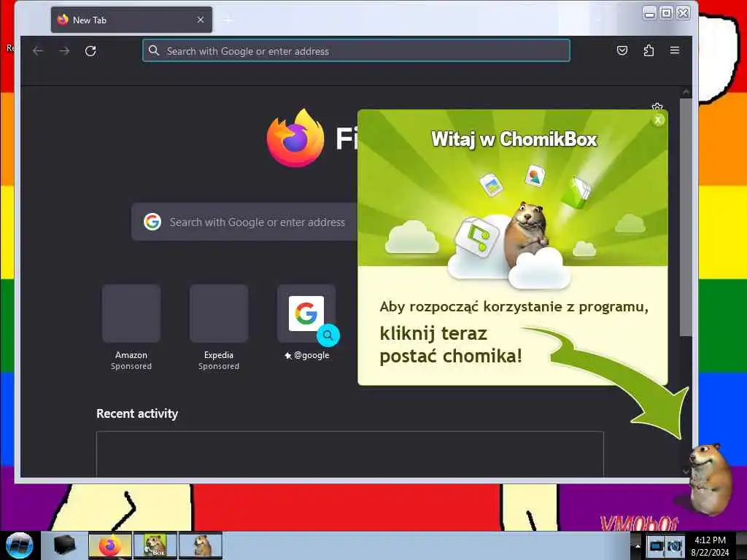
Task: Close the New Tab tab
Action: pos(201,20)
